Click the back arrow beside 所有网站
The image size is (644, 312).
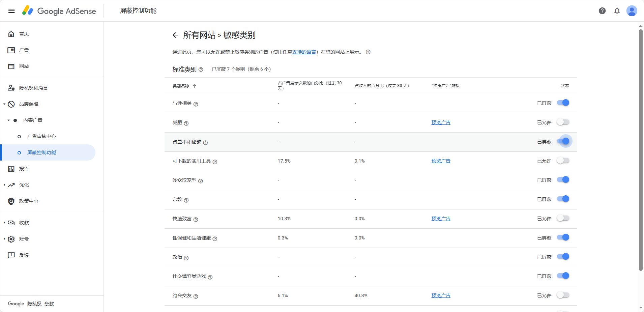pos(175,35)
